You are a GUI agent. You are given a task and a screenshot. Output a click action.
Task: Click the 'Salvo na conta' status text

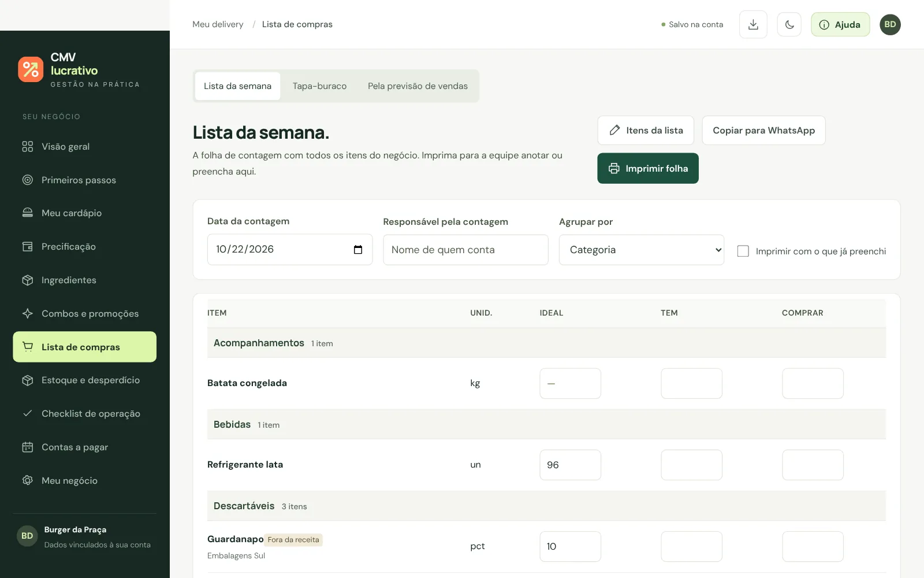click(x=696, y=24)
